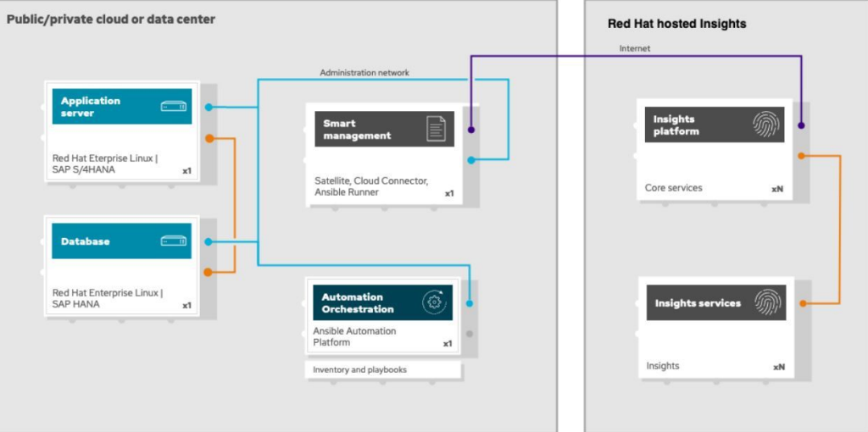Click the 'Administration network' line label
Image resolution: width=868 pixels, height=432 pixels.
tap(364, 73)
